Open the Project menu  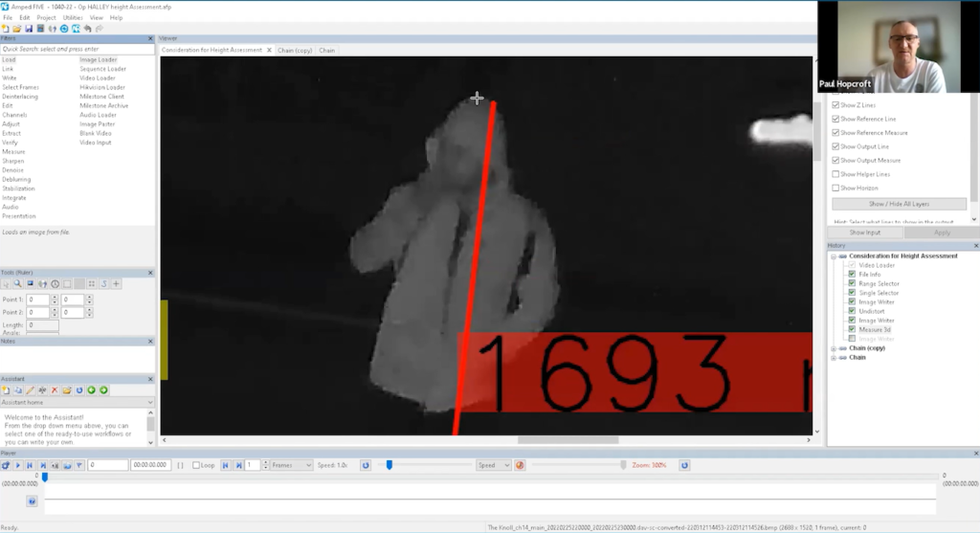coord(46,17)
